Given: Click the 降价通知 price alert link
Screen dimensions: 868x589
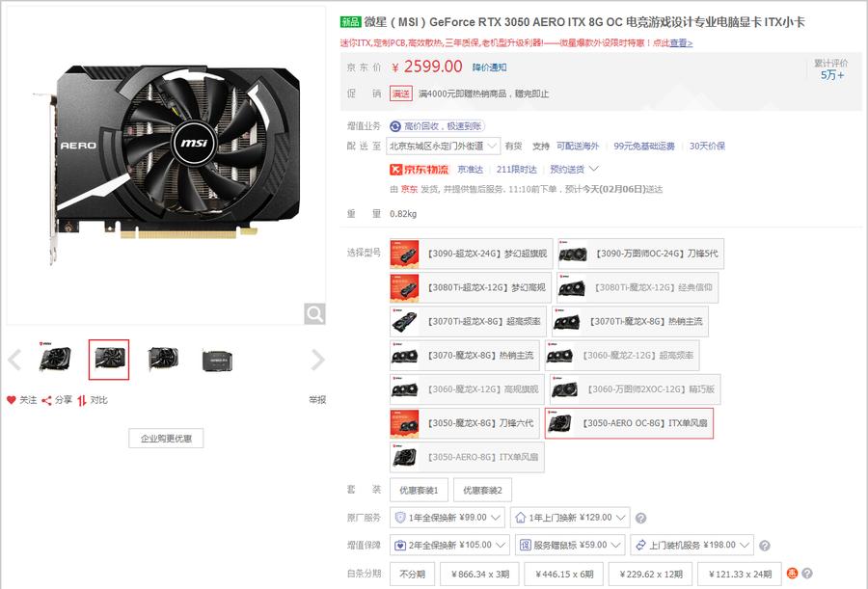Looking at the screenshot, I should point(489,67).
